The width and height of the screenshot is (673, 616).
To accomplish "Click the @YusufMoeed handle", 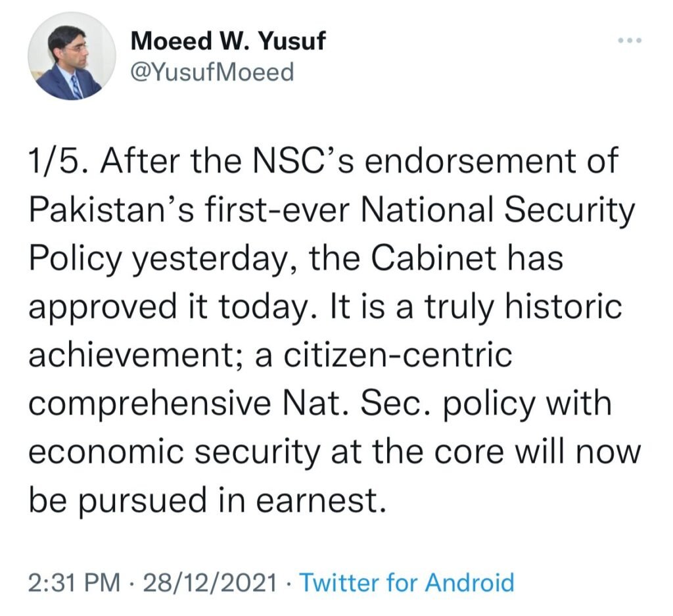I will point(212,72).
